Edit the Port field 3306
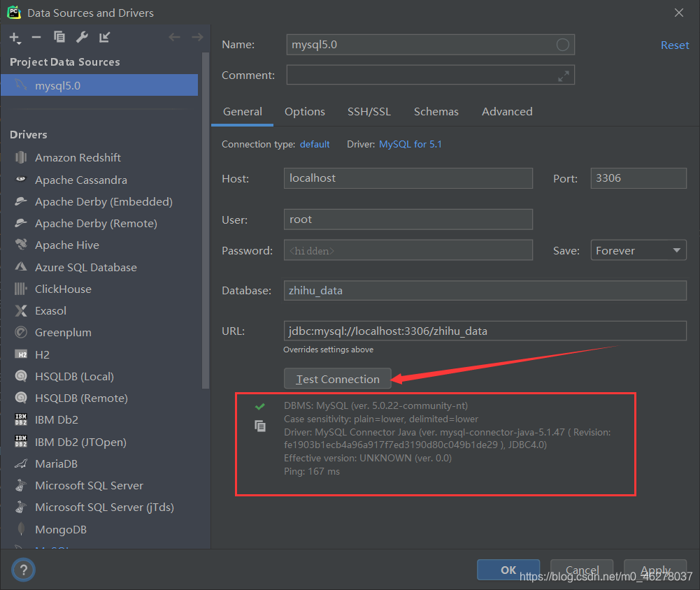The image size is (700, 590). click(638, 178)
